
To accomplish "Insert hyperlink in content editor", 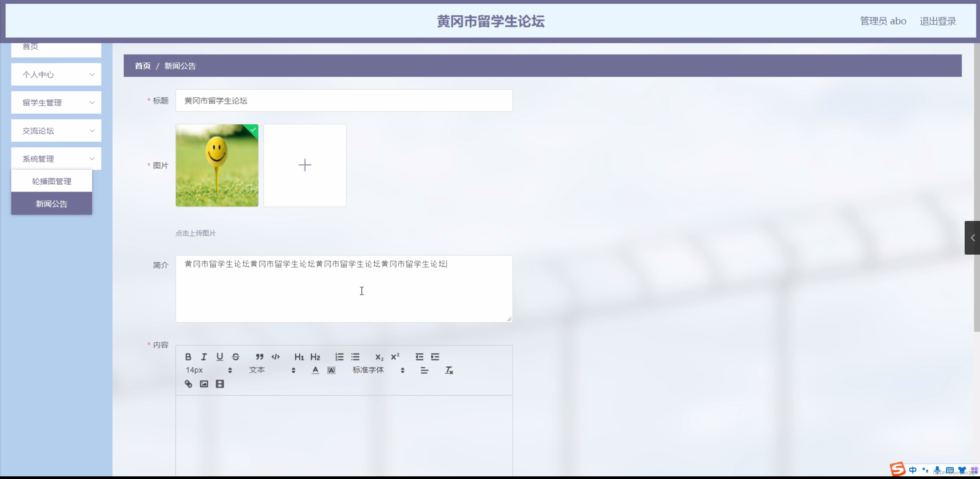I will point(188,384).
